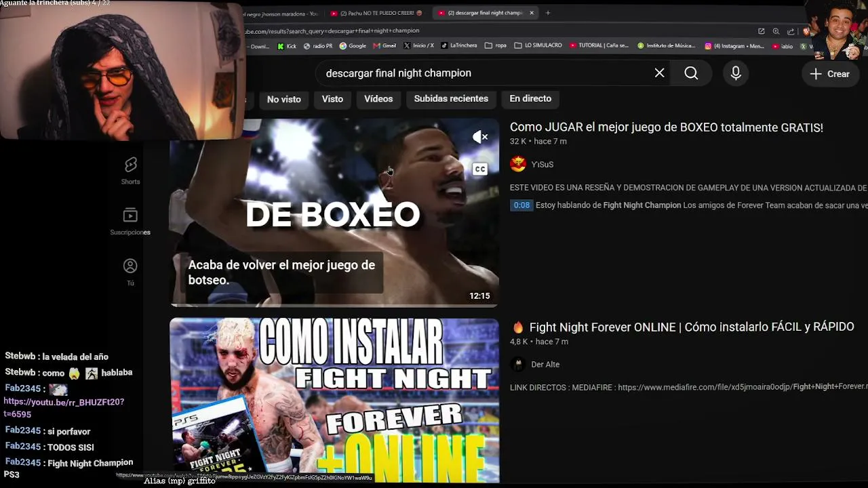Open the Kick bookmark

click(287, 46)
